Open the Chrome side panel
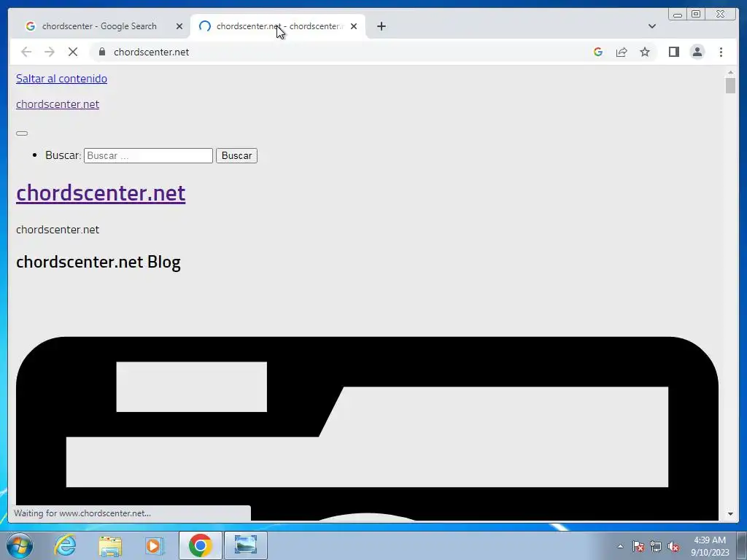Screen dimensions: 747x560 coord(673,52)
